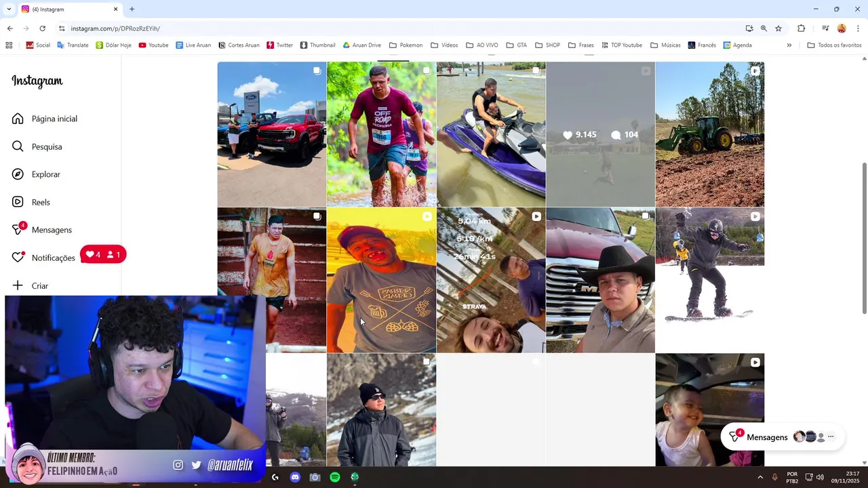
Task: Open the jet ski post
Action: pos(491,134)
